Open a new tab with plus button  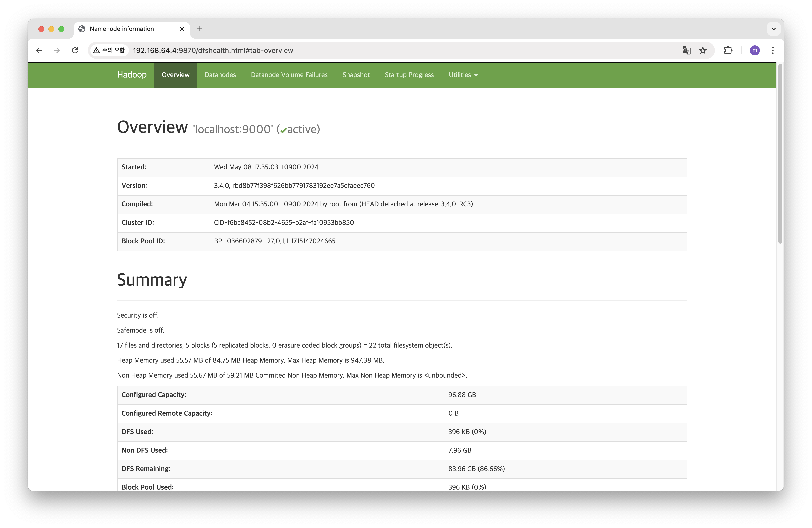pyautogui.click(x=200, y=29)
